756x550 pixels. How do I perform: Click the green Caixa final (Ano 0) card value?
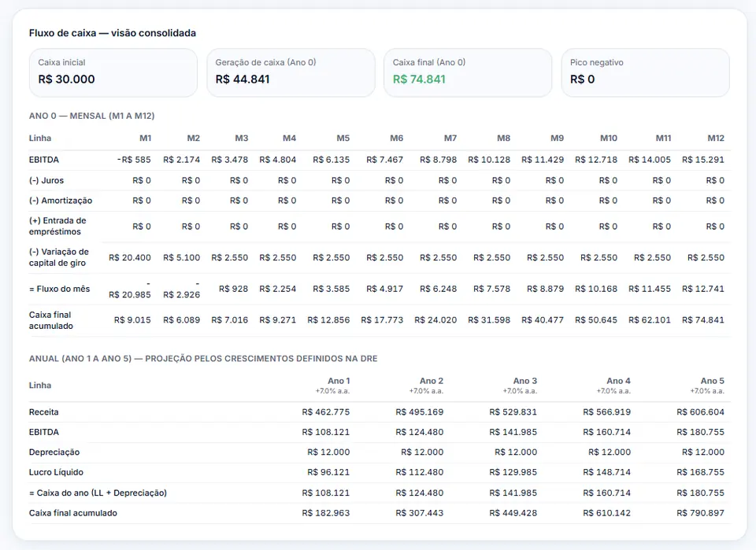[419, 79]
